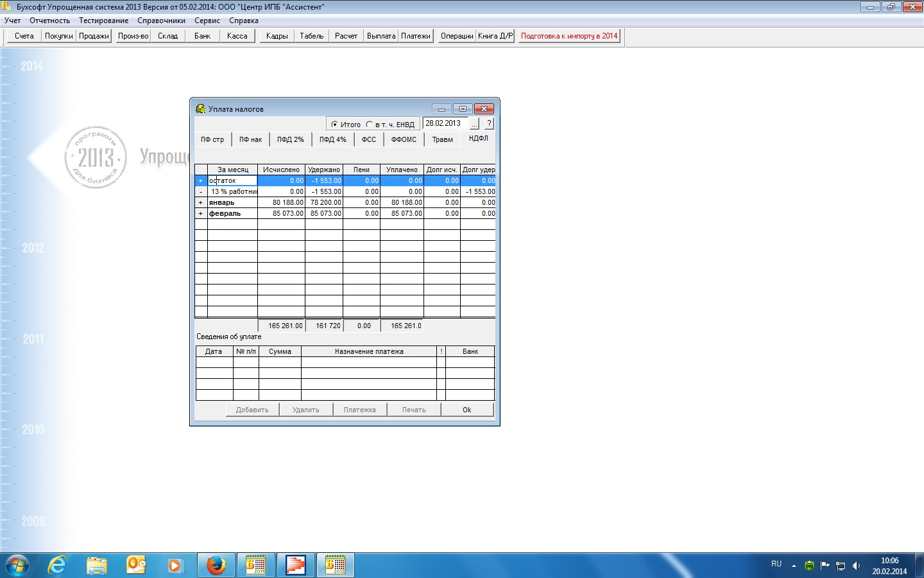The height and width of the screenshot is (578, 924).
Task: Expand the февраль row
Action: (201, 214)
